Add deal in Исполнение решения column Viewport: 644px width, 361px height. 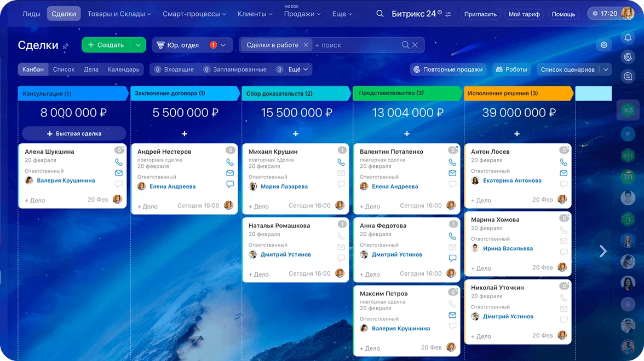point(517,133)
